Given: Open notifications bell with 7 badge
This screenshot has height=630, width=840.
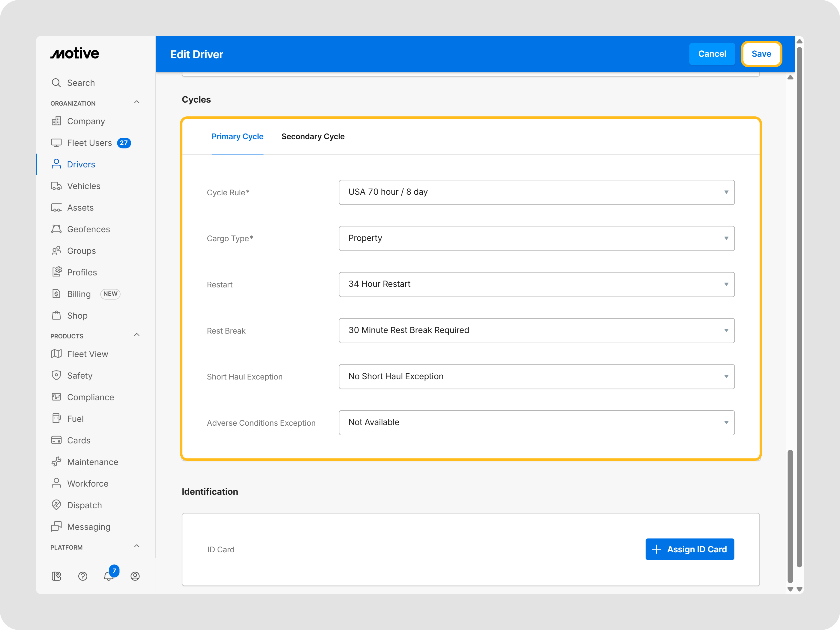Looking at the screenshot, I should coord(109,576).
